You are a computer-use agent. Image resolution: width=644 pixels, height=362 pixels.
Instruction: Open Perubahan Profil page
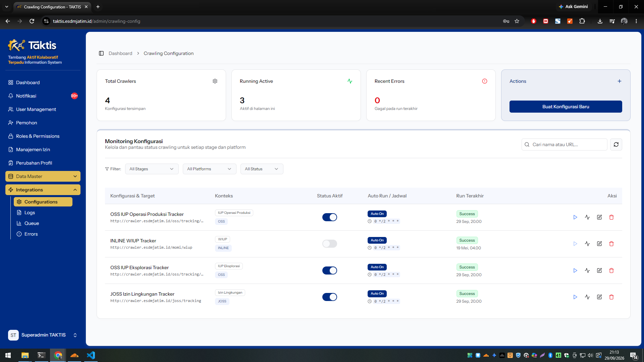pos(43,163)
